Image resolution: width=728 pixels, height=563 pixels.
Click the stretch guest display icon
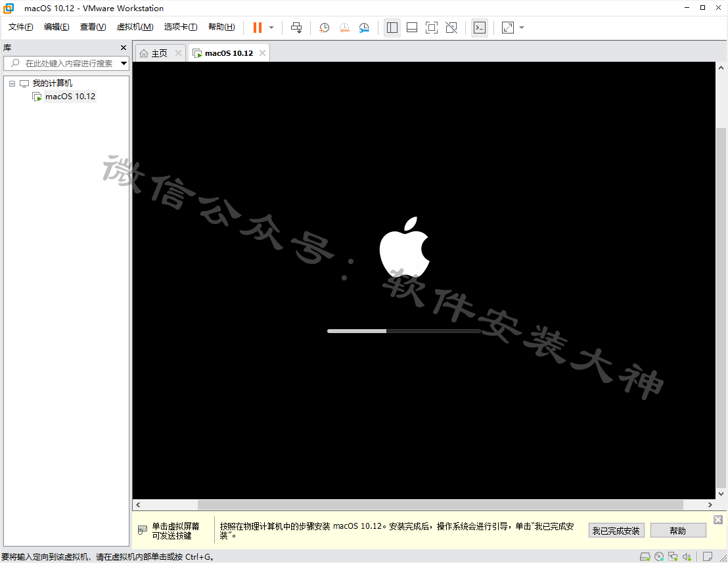508,28
